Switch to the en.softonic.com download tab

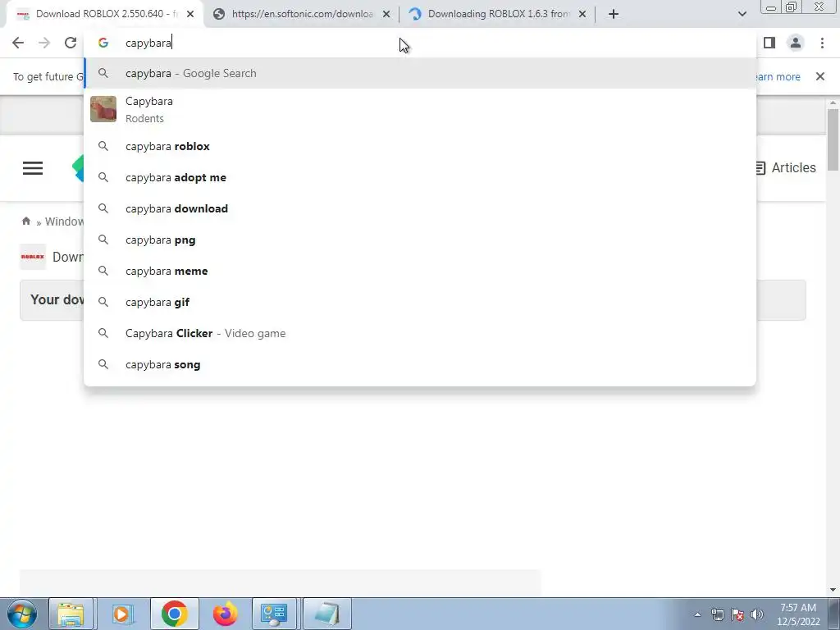click(302, 14)
